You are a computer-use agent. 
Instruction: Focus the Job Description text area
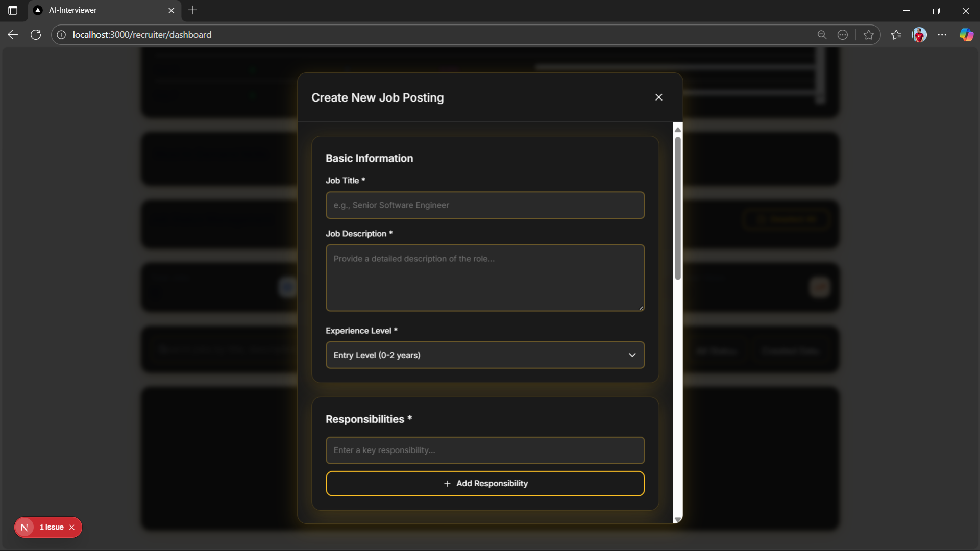[485, 278]
